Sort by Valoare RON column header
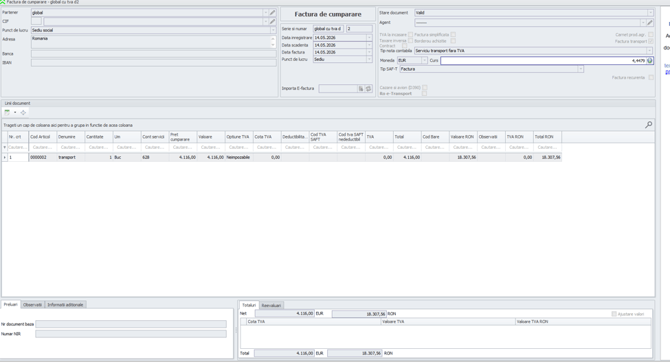670x364 pixels. coord(463,137)
